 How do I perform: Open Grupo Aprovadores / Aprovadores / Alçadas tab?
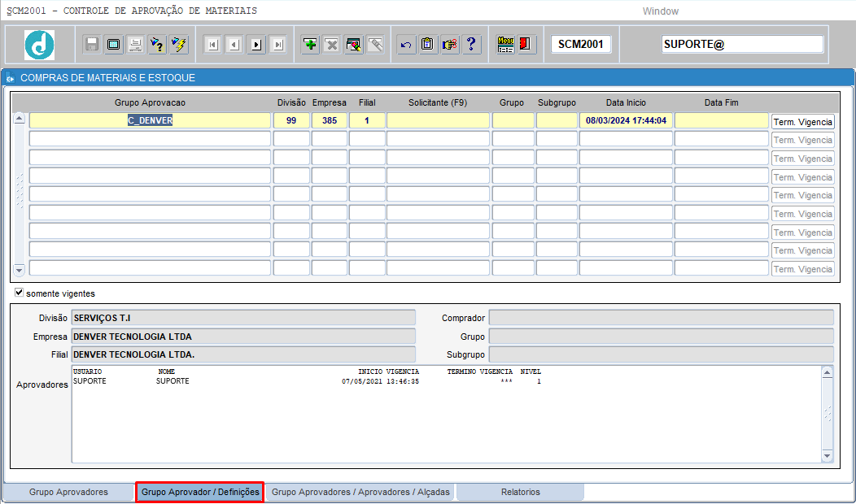click(360, 492)
